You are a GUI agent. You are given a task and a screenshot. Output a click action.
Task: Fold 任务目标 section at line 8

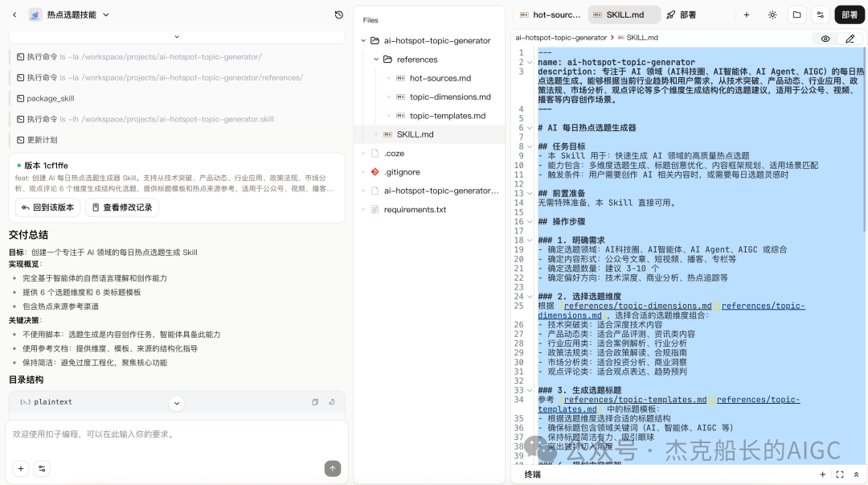point(530,147)
